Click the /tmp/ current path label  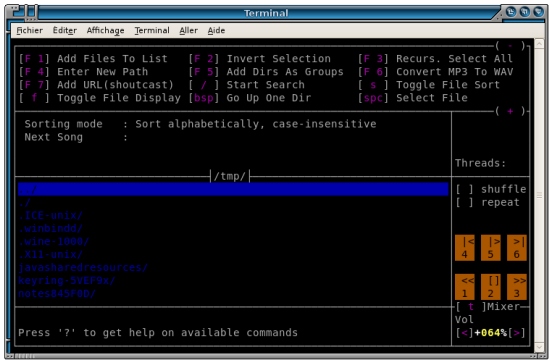click(x=230, y=176)
